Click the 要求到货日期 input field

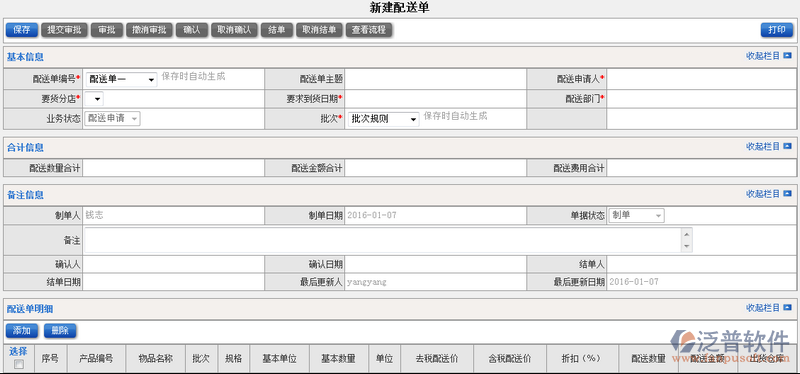tap(435, 98)
